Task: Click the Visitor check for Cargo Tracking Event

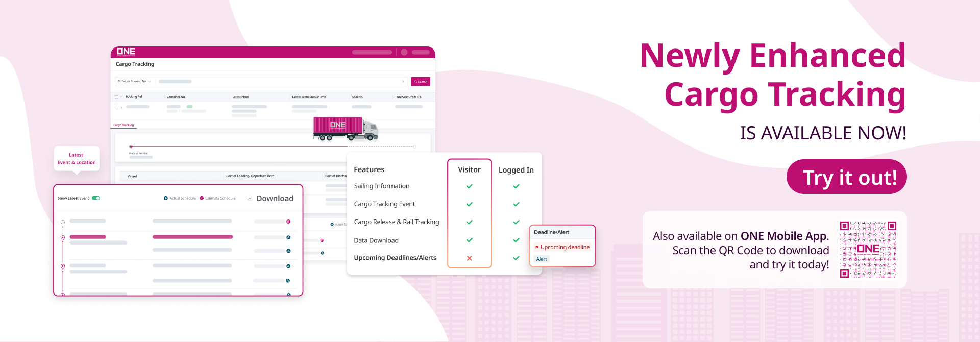Action: tap(469, 204)
